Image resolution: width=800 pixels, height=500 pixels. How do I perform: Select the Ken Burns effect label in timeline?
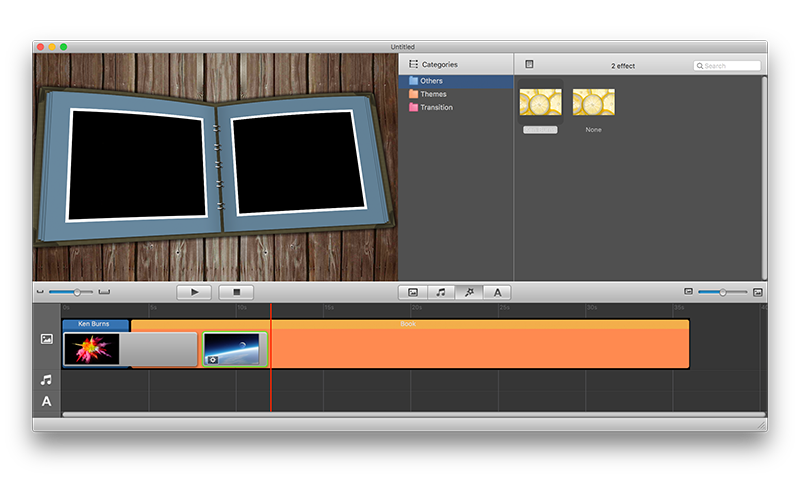coord(96,324)
